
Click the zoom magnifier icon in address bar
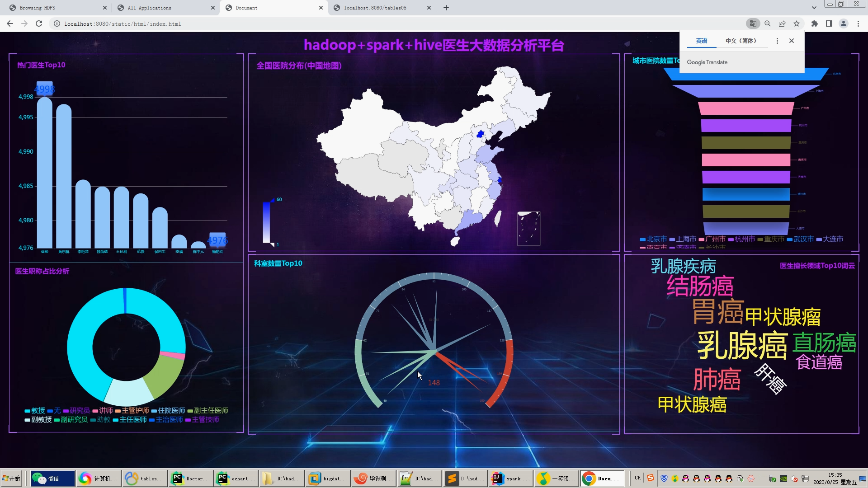768,23
